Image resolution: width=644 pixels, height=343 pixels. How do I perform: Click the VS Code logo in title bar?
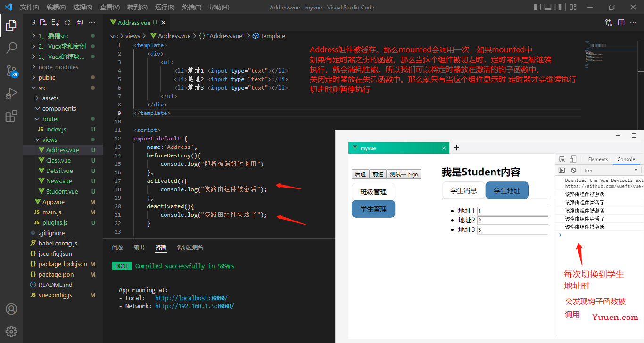click(x=8, y=7)
